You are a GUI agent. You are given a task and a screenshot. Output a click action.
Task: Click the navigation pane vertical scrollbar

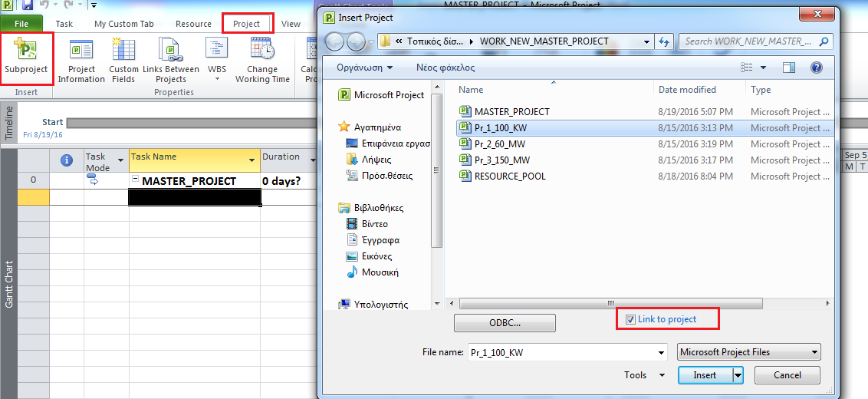(437, 170)
